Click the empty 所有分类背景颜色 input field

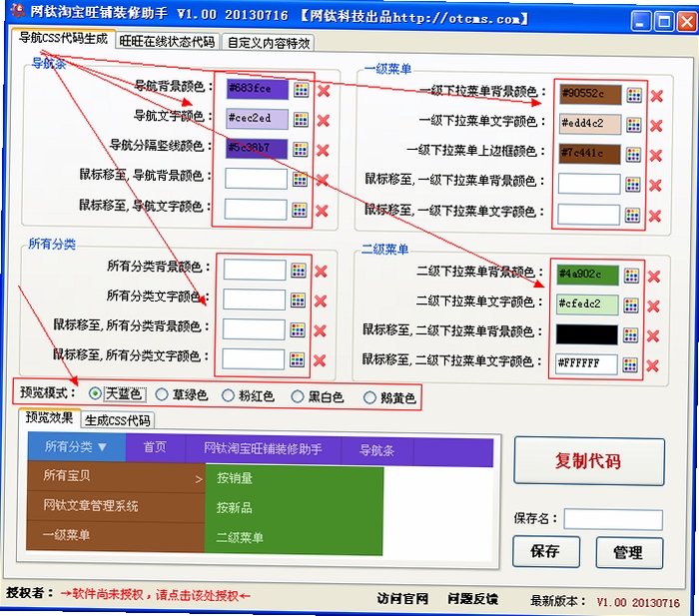255,270
